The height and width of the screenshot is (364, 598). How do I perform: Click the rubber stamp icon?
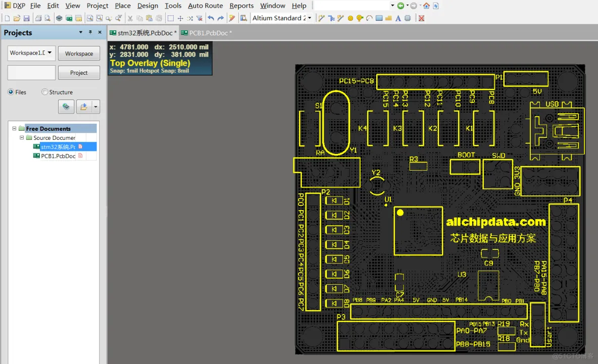pyautogui.click(x=159, y=18)
